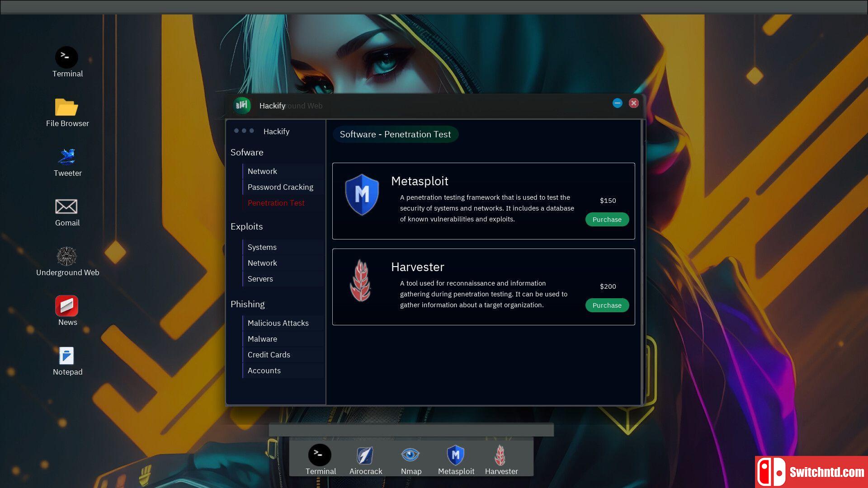The image size is (868, 488).
Task: Launch Nmap eye icon in dock
Action: (x=410, y=455)
